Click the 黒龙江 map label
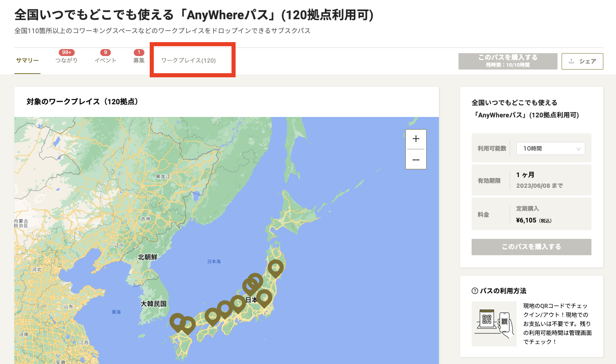Viewport: 616px width, 364px height. [163, 177]
